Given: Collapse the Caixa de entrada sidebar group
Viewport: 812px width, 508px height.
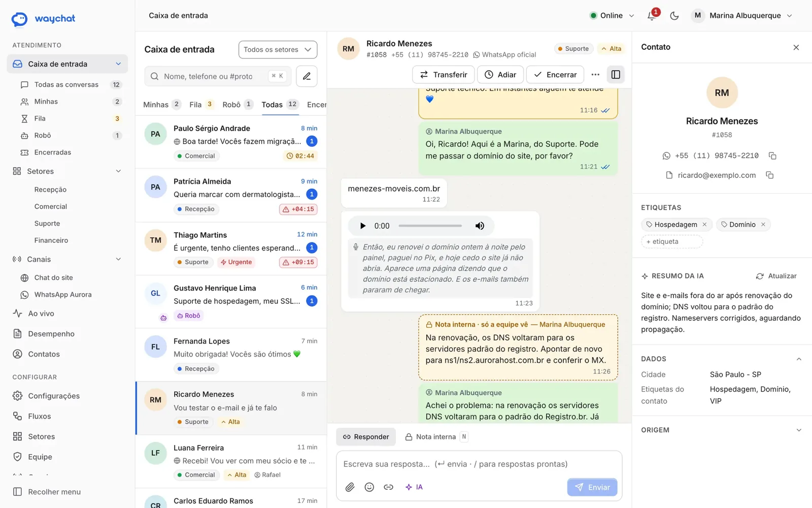Looking at the screenshot, I should tap(118, 64).
